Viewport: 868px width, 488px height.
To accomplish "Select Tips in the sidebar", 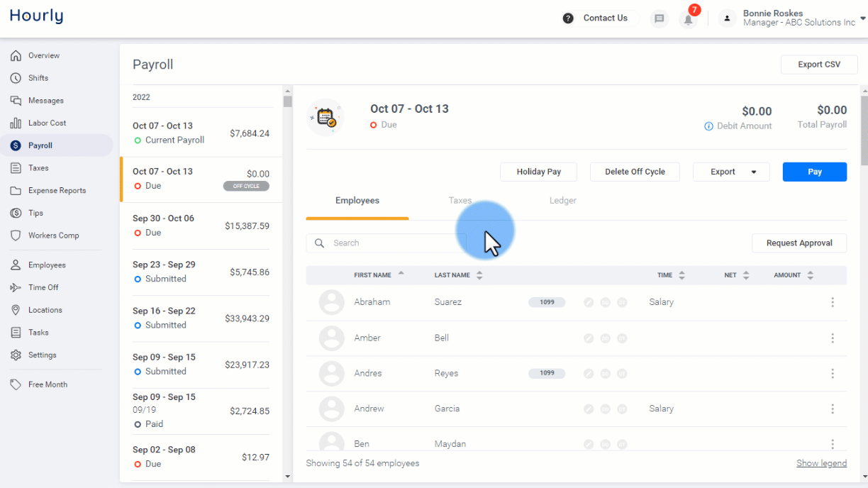I will (x=35, y=213).
